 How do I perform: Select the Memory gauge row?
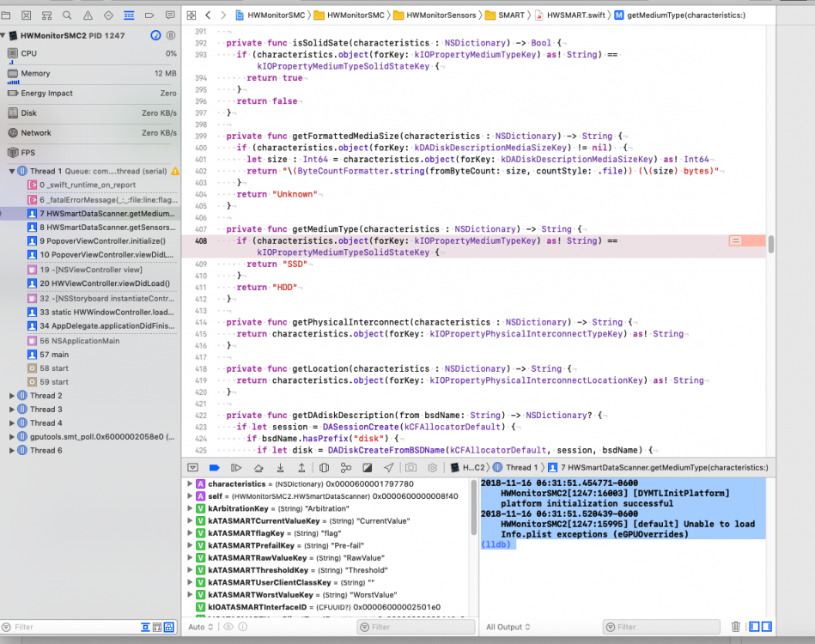click(92, 73)
